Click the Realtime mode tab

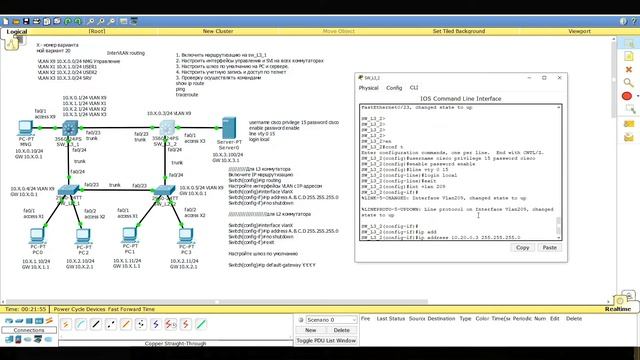[618, 309]
